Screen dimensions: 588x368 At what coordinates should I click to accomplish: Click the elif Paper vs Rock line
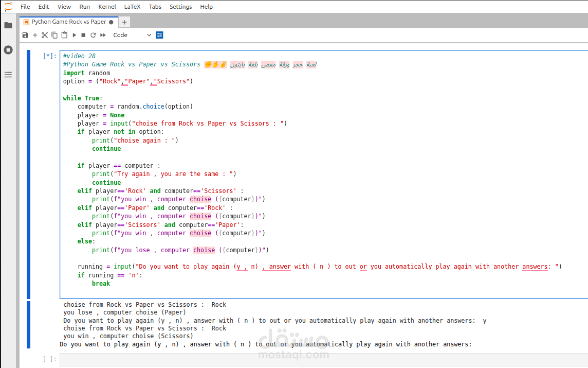155,207
